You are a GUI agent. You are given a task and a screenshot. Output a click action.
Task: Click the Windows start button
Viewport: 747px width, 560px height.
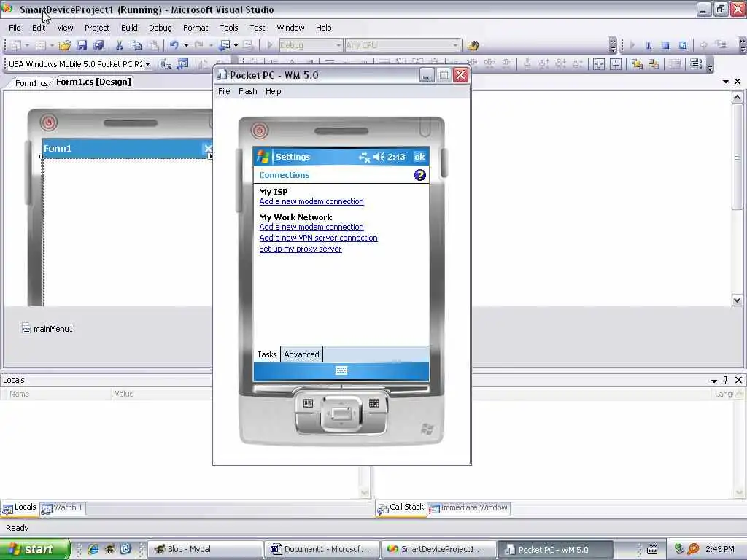pos(35,549)
